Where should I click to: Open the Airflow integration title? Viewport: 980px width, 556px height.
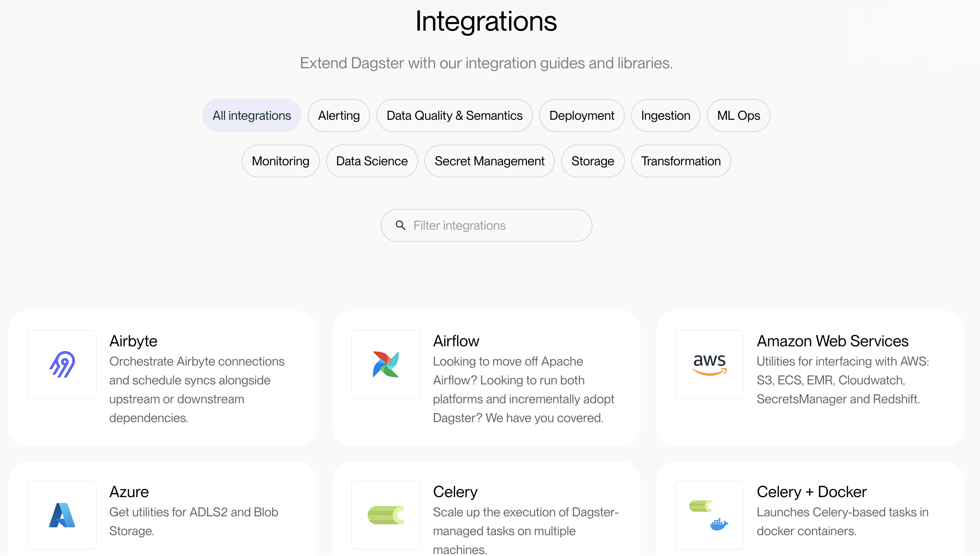point(456,341)
